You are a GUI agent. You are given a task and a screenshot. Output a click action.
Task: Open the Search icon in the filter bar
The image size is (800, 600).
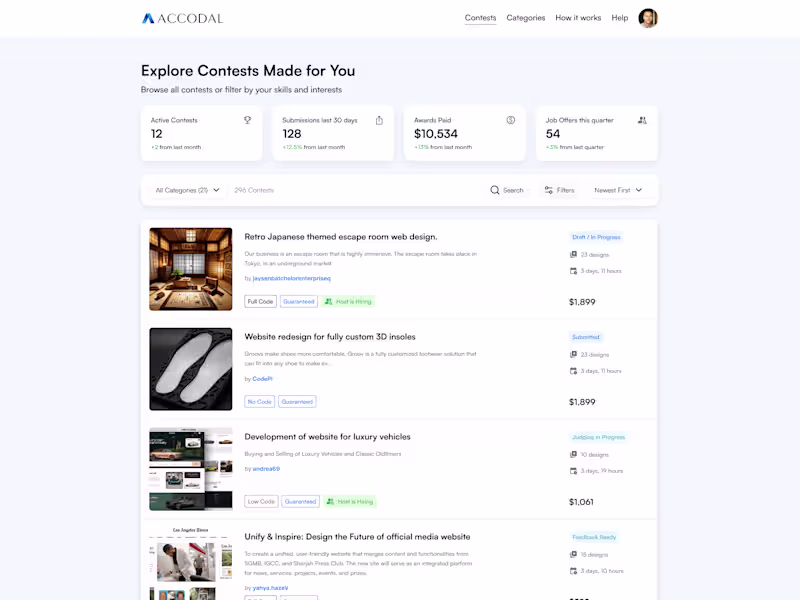494,189
